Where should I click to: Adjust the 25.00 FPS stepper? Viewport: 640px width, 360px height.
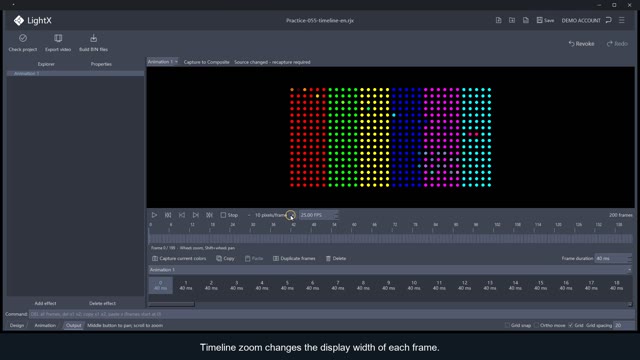tap(336, 215)
